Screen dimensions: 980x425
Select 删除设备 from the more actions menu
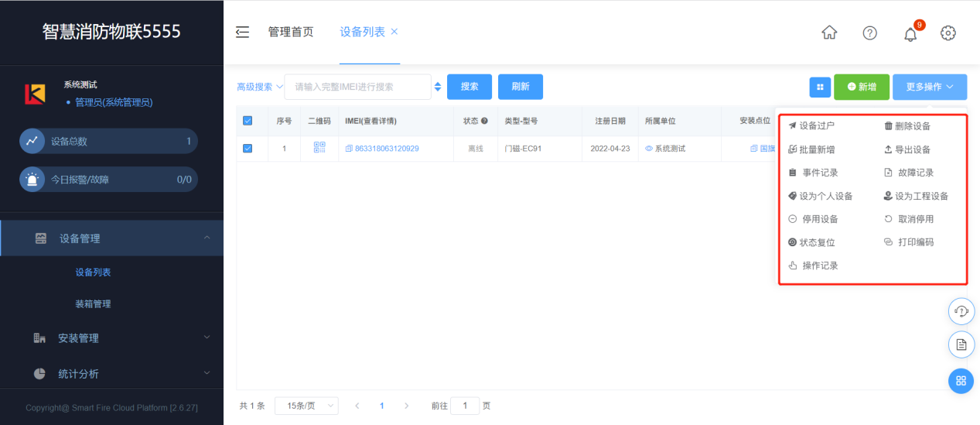(907, 126)
